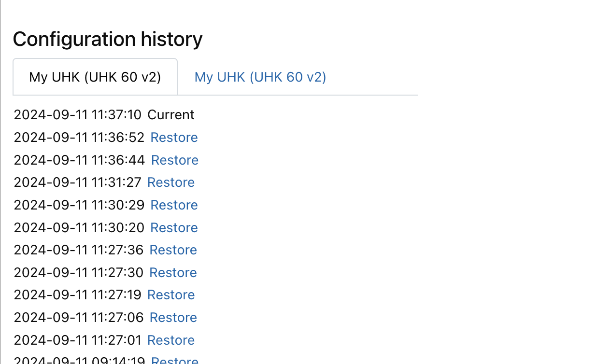Screen dimensions: 597x364
Task: Click the Current label of the 11:37:10 entry
Action: coord(171,115)
